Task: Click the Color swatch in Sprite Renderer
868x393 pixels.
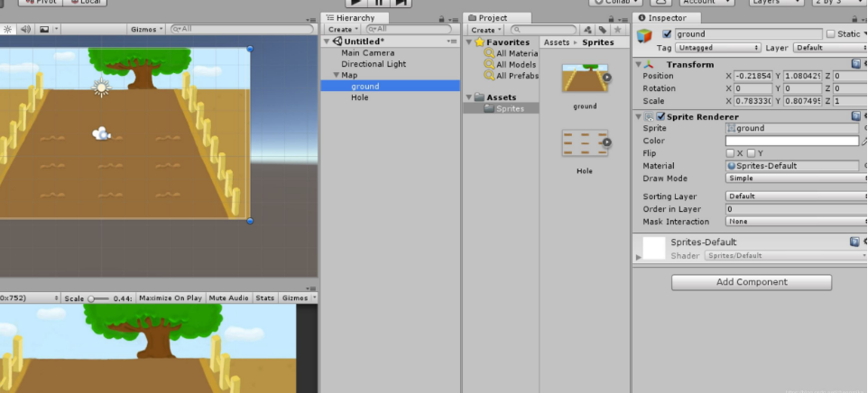Action: click(792, 141)
